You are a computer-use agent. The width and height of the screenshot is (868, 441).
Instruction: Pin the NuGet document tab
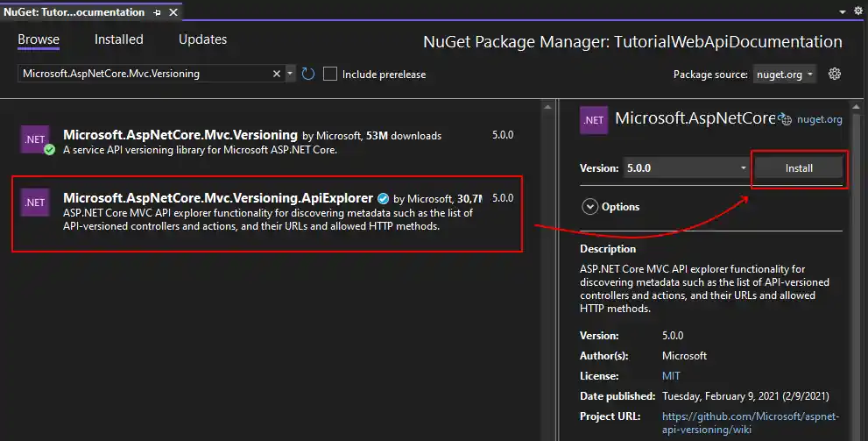coord(158,12)
